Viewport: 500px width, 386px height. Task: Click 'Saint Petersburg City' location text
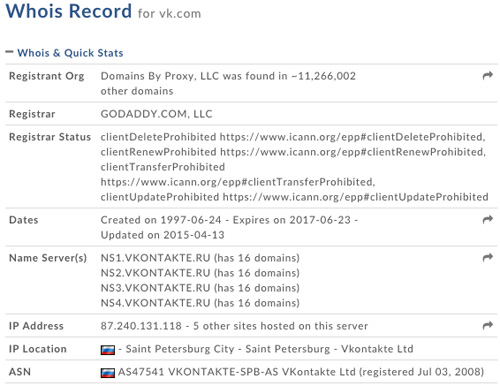(180, 349)
